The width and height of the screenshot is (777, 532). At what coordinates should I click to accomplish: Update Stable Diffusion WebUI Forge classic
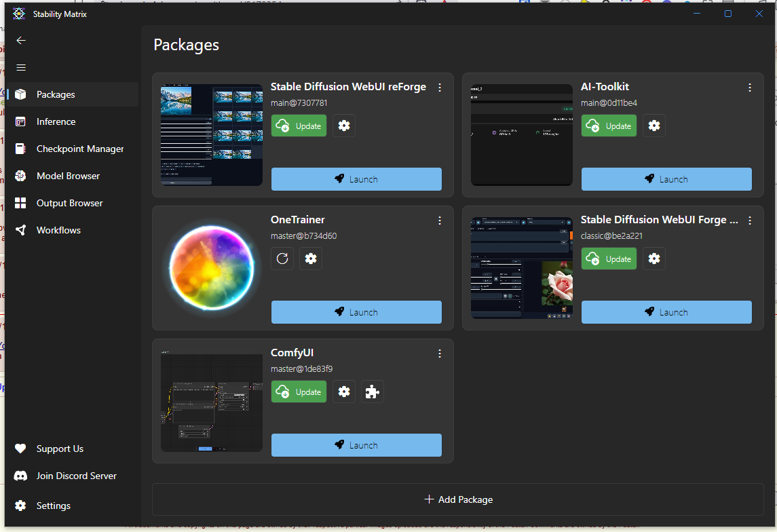click(x=609, y=259)
